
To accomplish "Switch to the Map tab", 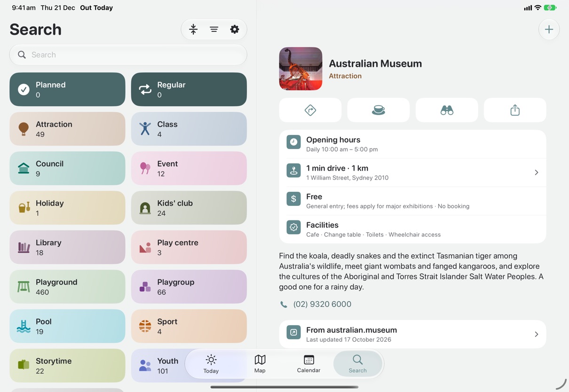I will click(260, 364).
